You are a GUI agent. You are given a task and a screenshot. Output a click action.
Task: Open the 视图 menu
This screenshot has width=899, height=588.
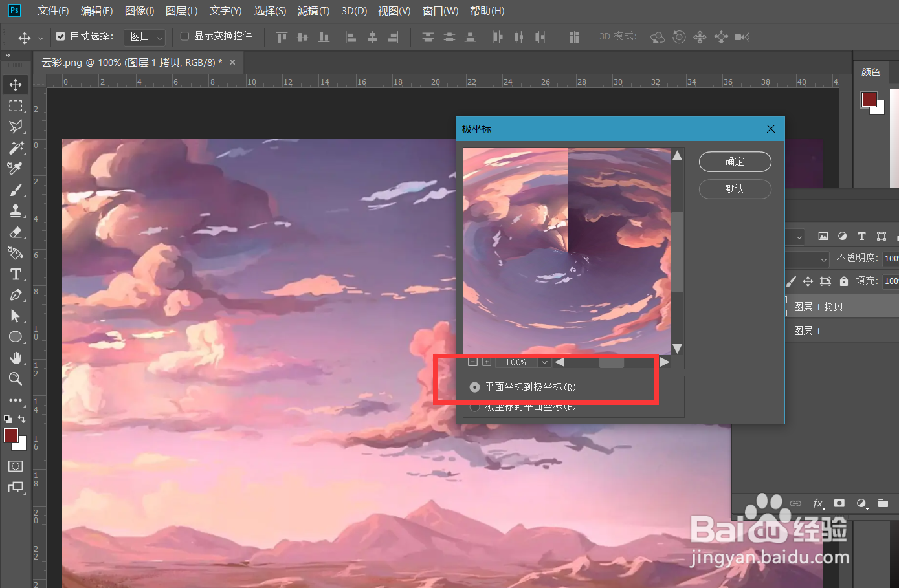point(394,11)
